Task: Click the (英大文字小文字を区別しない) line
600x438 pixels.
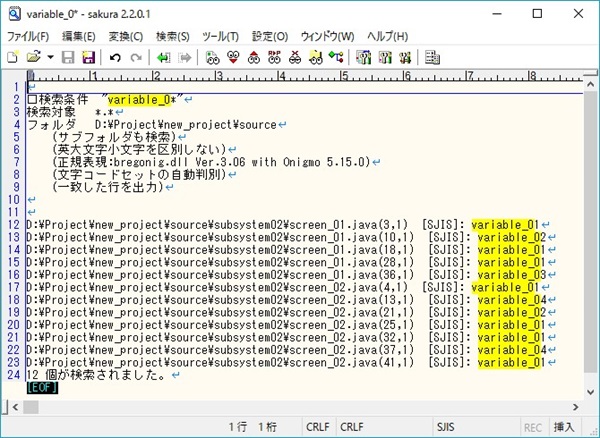Action: coord(144,150)
